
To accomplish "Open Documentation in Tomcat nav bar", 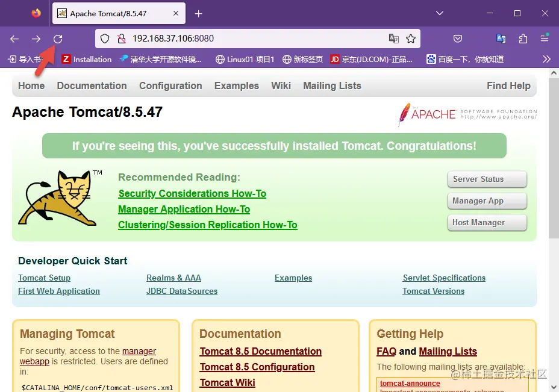I will (92, 86).
